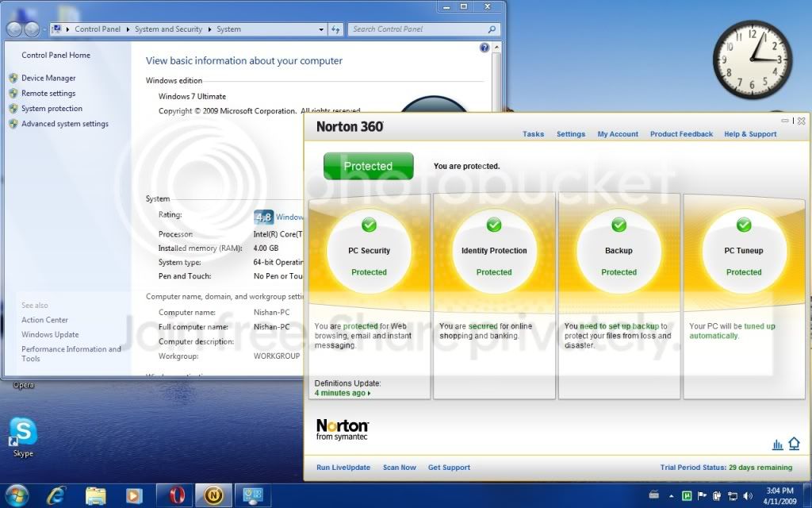Screen dimensions: 812x508
Task: Open My Account in Norton 360
Action: click(x=618, y=133)
